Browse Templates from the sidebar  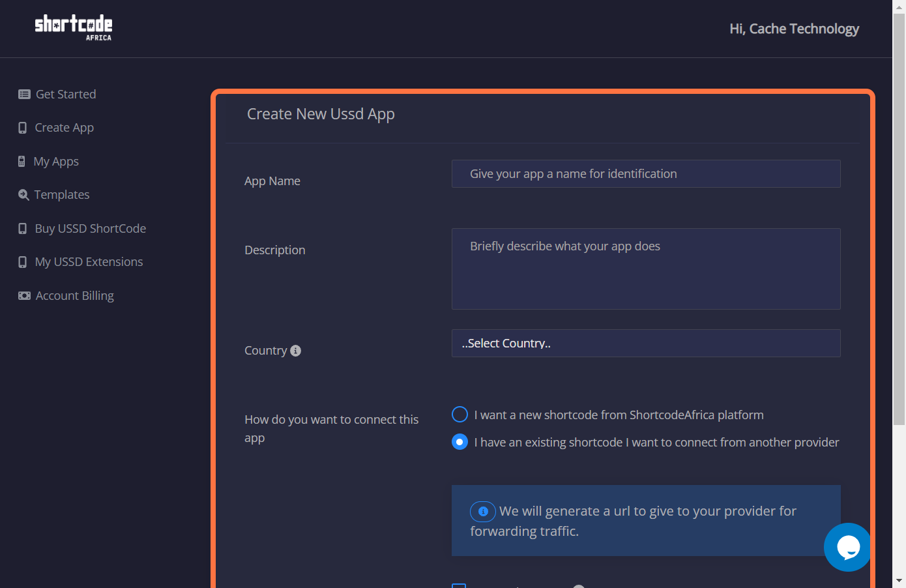click(x=62, y=195)
